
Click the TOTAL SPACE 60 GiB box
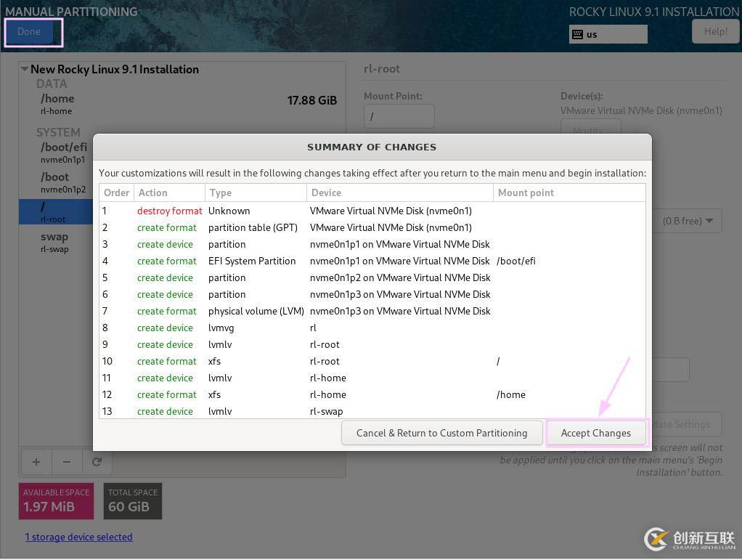tap(132, 501)
